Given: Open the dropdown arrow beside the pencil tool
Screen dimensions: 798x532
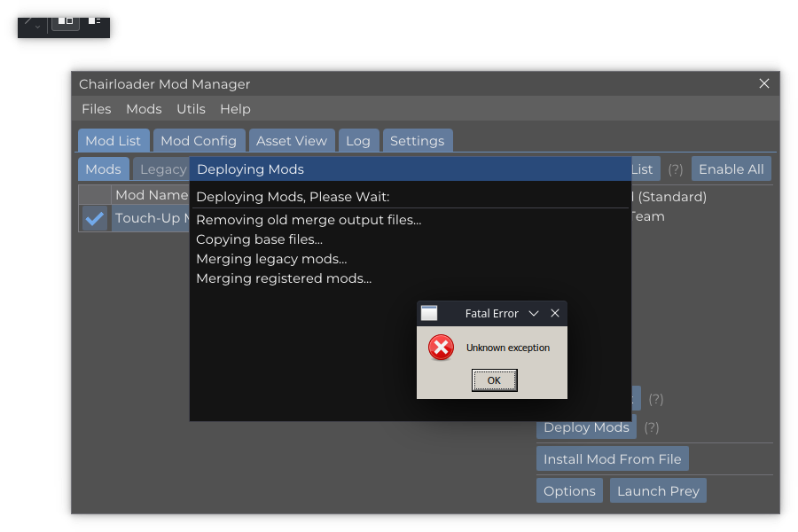Looking at the screenshot, I should tap(37, 26).
